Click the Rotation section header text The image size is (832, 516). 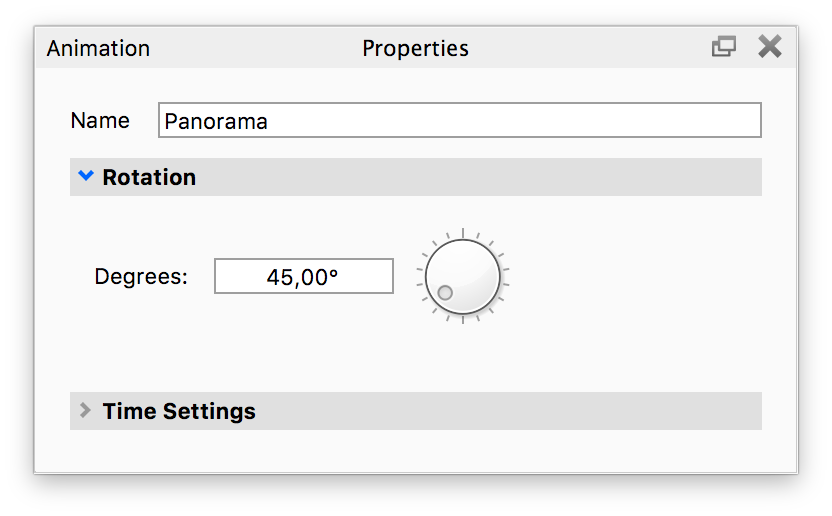[149, 177]
